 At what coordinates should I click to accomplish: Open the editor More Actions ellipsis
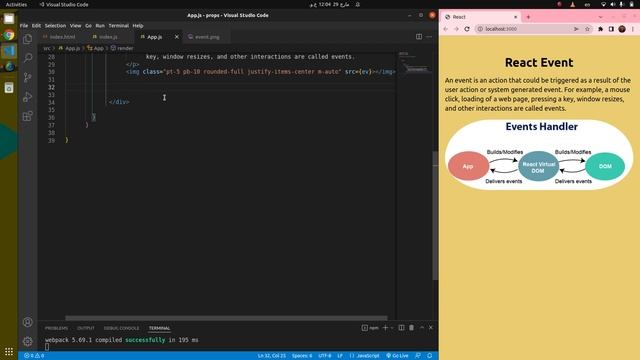click(x=429, y=37)
